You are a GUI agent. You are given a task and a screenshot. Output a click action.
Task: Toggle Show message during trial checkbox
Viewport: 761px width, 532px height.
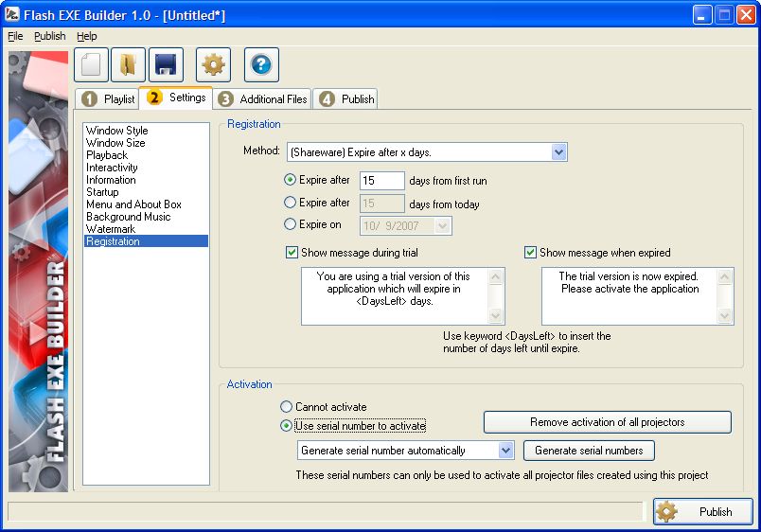(x=292, y=253)
